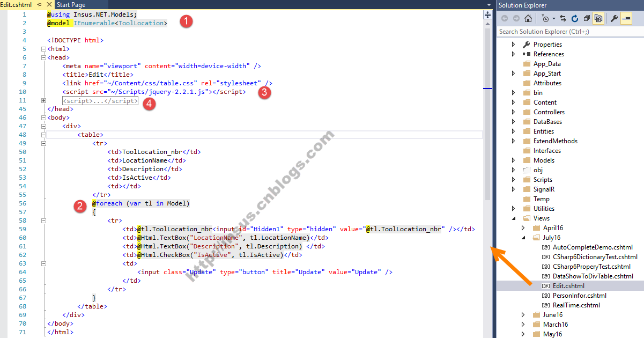Collapse the table element on line 48
The width and height of the screenshot is (644, 338).
coord(43,135)
